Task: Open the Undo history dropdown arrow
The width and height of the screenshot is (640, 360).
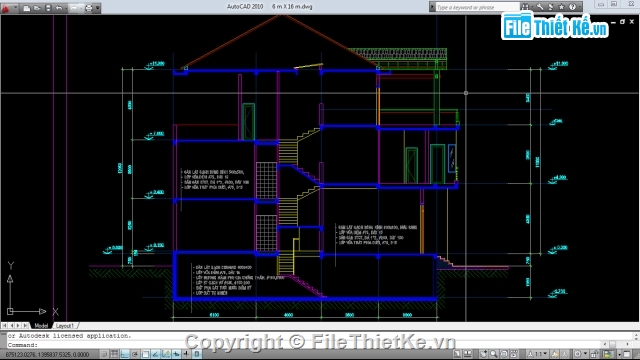Action: [66, 8]
